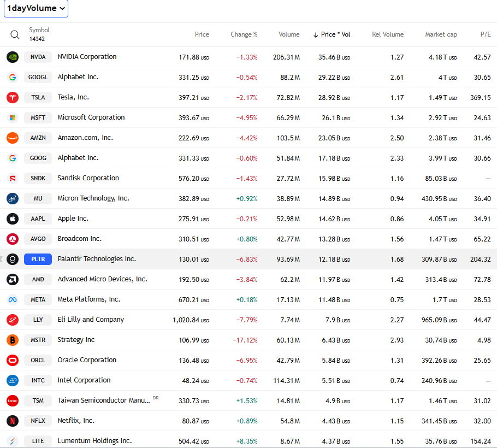
Task: Open the INTC ticker badge
Action: tap(38, 380)
